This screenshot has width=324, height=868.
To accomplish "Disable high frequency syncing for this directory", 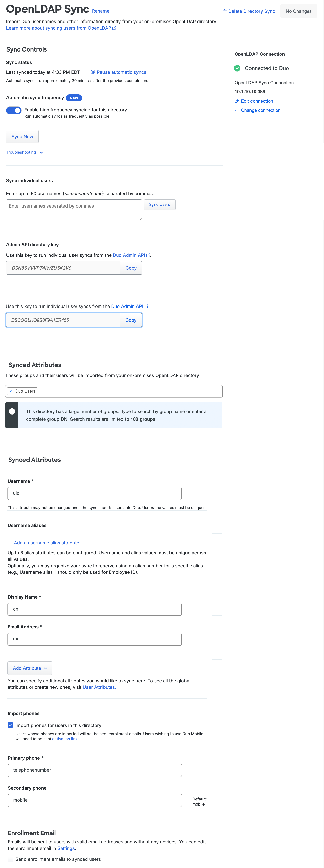I will [x=14, y=110].
